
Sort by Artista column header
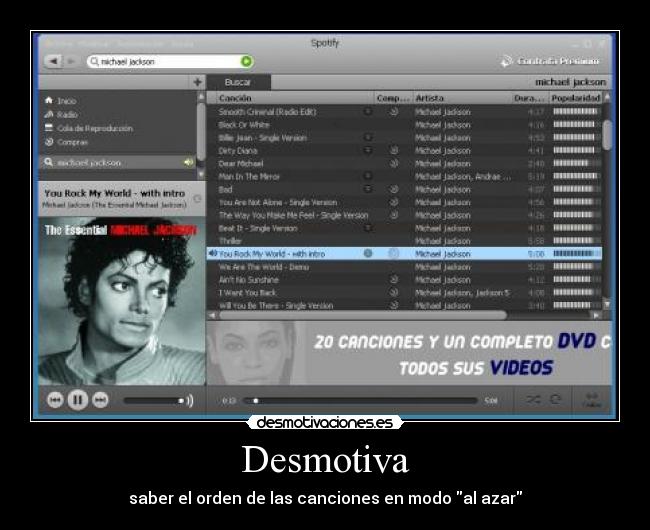pos(463,98)
